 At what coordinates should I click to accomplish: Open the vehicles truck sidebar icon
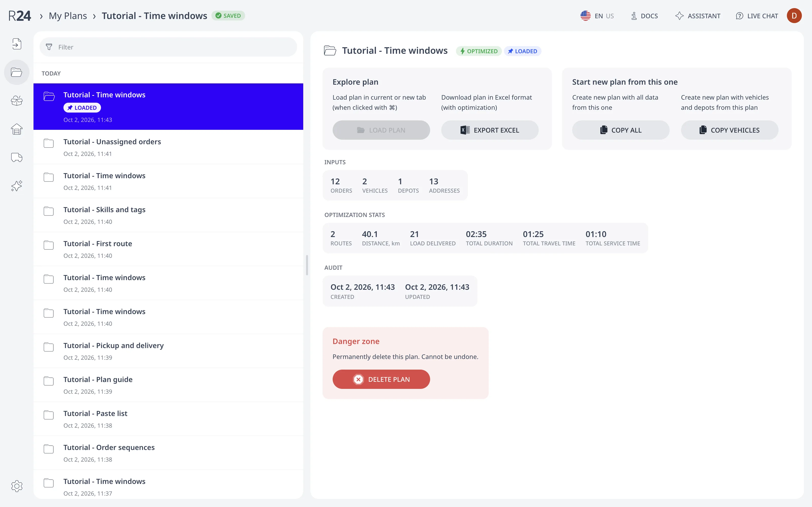coord(17,157)
